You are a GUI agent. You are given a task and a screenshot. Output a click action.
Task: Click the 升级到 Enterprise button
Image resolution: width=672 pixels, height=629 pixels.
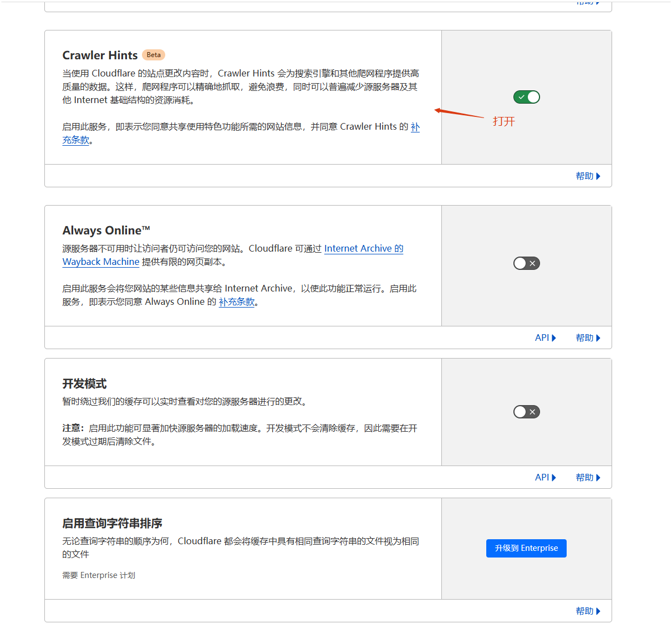click(x=526, y=548)
